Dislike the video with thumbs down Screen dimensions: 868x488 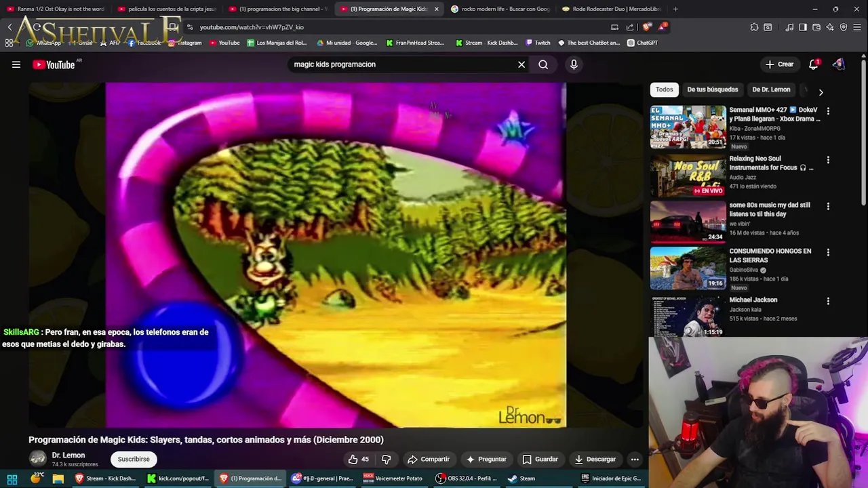click(x=386, y=460)
